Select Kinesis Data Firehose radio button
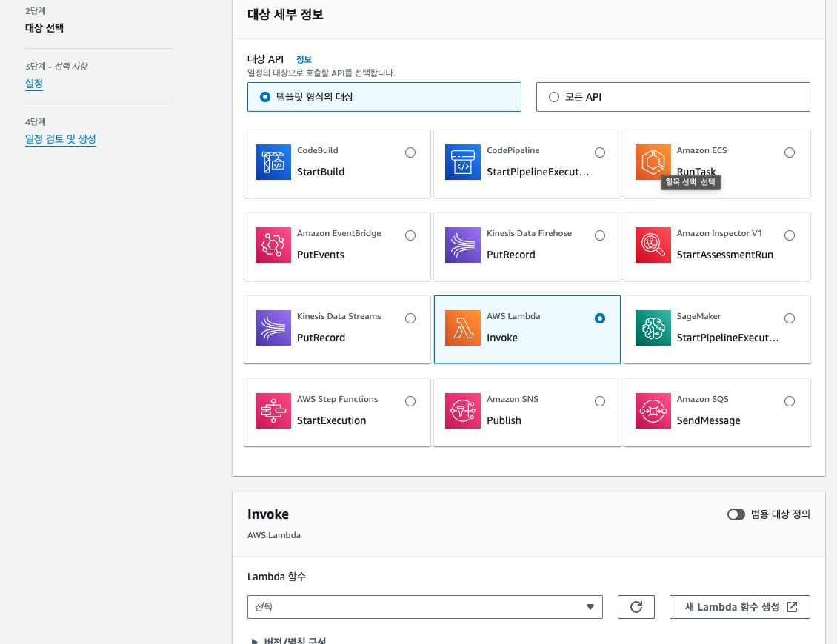Screen dimensions: 837x644 coord(600,235)
